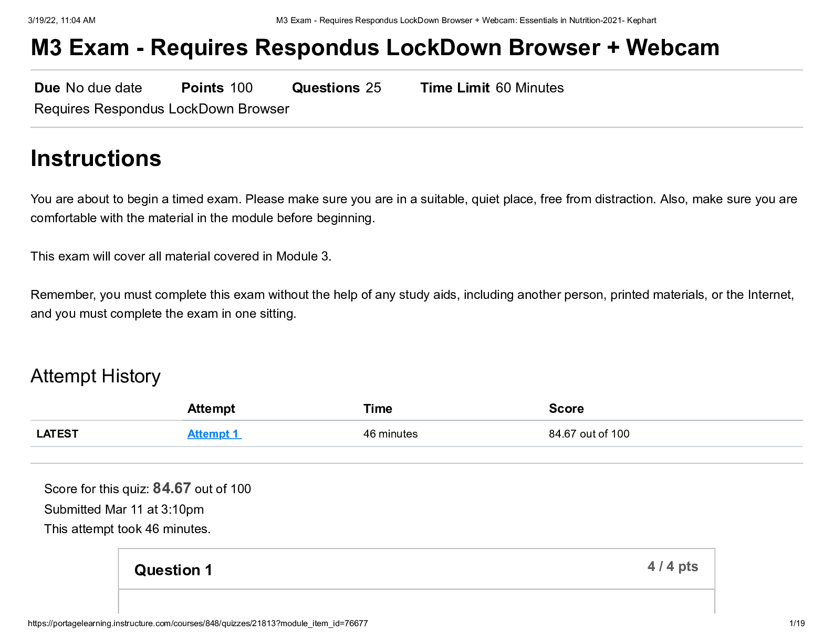Click the 84.67 out of 100 table cell

[589, 434]
